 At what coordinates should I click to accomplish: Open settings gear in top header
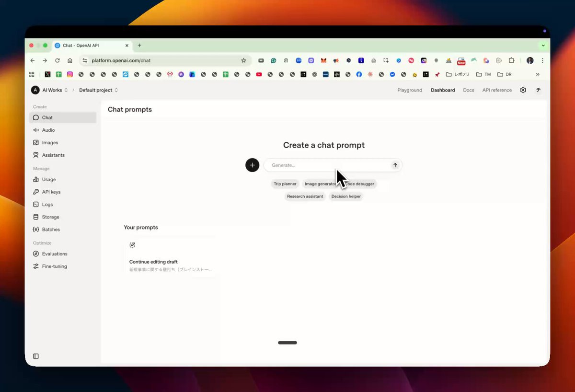coord(523,90)
